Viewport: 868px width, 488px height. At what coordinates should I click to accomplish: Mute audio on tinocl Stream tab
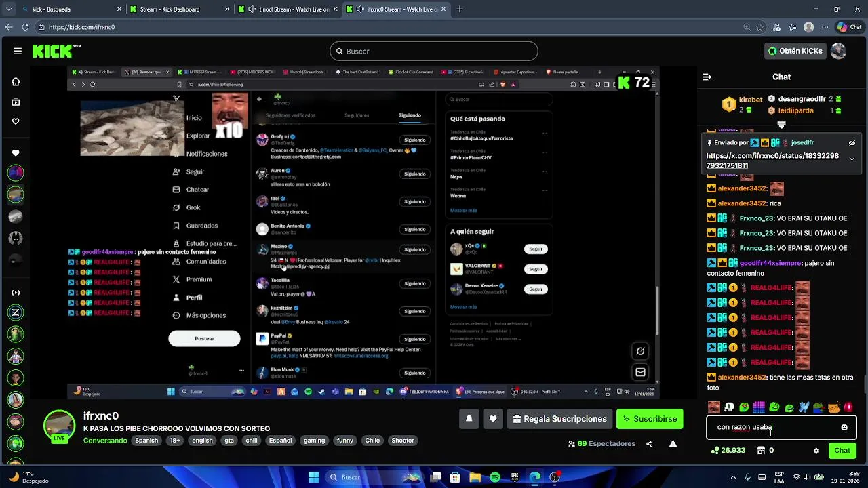252,9
